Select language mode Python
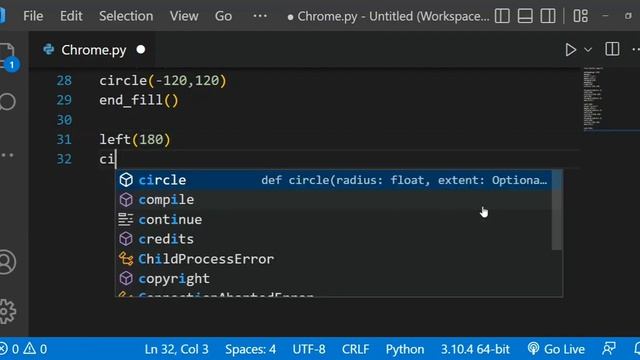This screenshot has width=640, height=360. pyautogui.click(x=405, y=349)
